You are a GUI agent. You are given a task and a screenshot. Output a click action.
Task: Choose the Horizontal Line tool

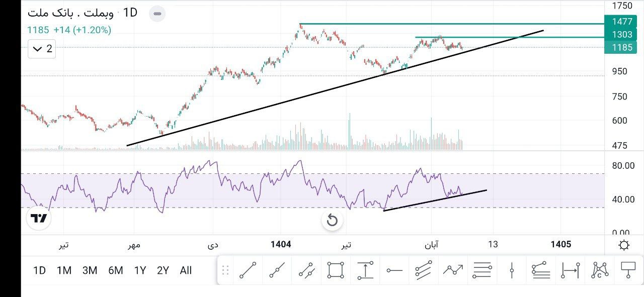393,270
